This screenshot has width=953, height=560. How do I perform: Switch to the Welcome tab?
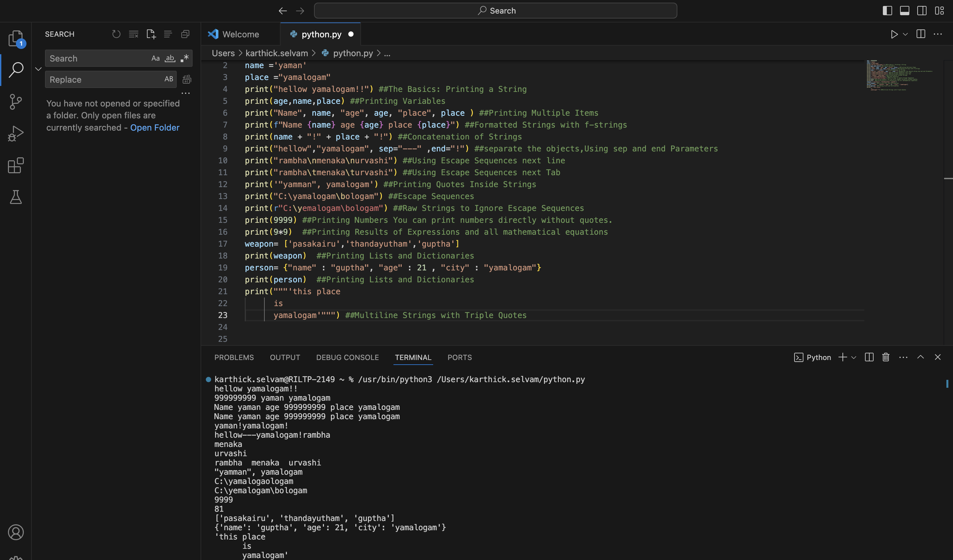tap(241, 34)
